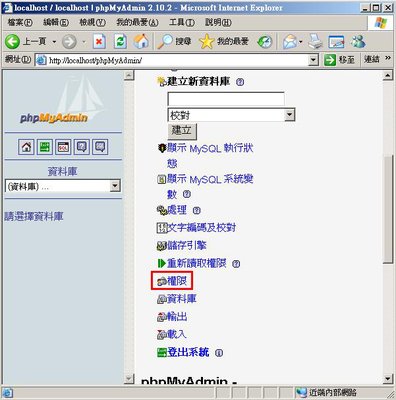Click 近端內部網路 zone in status bar

(x=333, y=393)
